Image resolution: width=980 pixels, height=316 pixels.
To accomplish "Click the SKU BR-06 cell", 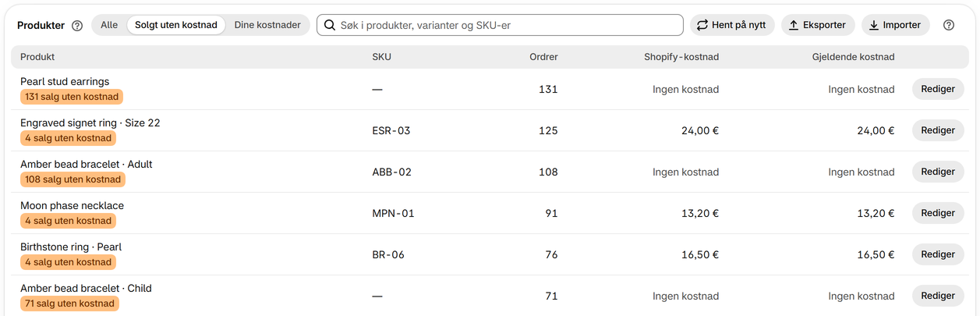I will pos(388,254).
